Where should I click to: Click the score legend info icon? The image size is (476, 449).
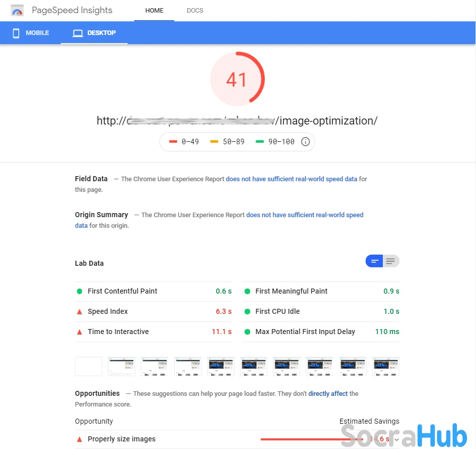point(305,142)
